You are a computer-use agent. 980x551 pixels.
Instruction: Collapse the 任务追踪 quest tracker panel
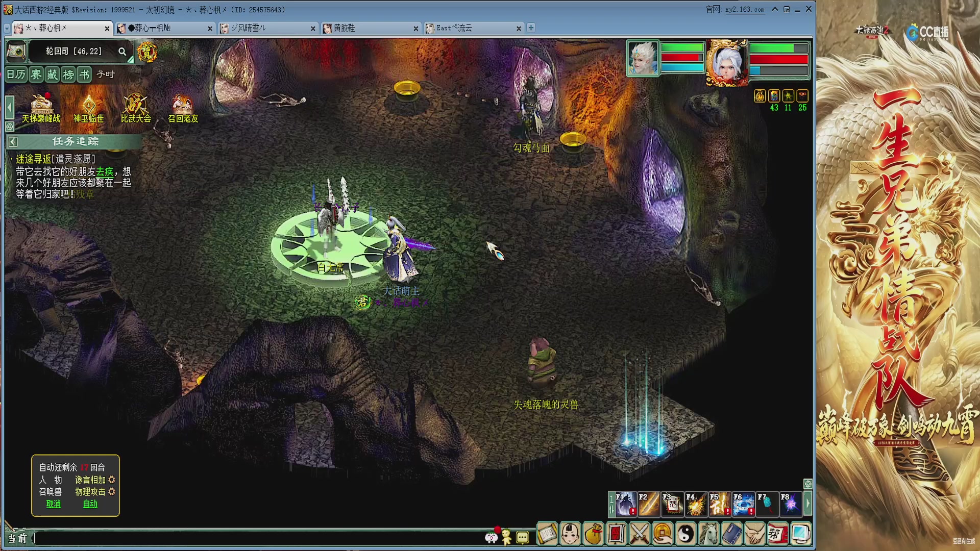click(13, 142)
